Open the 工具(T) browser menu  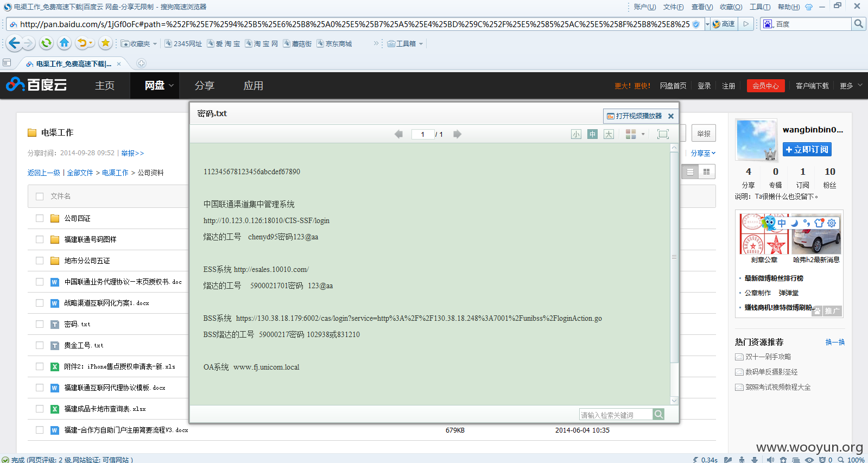760,7
